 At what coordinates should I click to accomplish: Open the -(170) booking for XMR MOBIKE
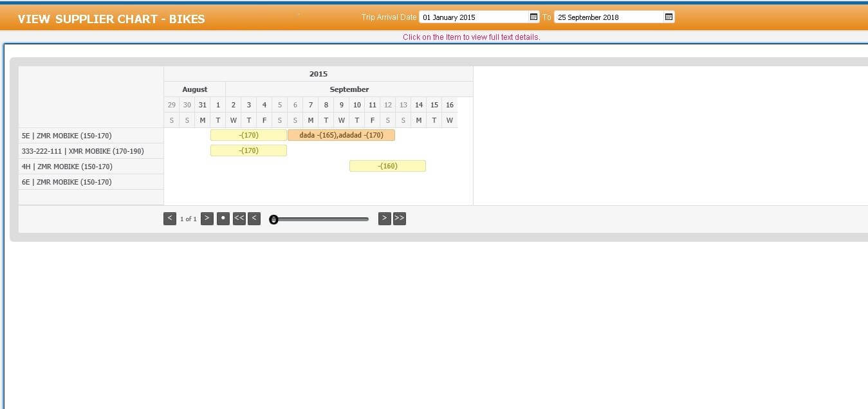click(x=248, y=150)
